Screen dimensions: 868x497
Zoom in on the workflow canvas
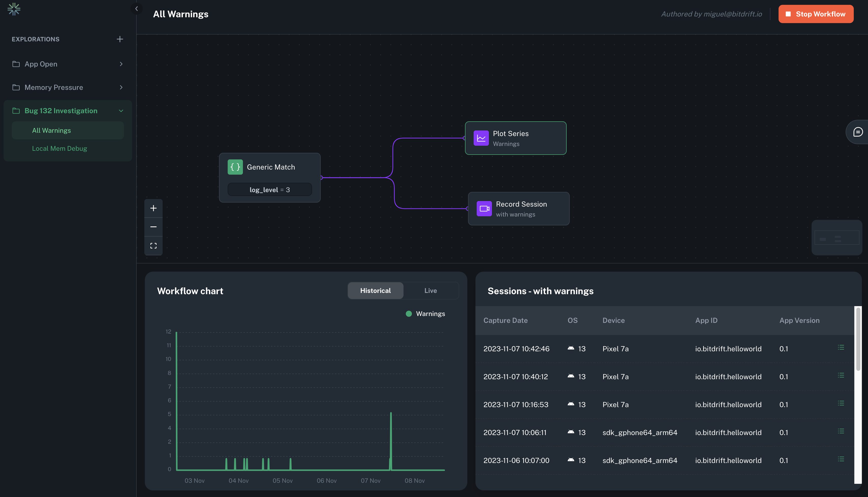[153, 208]
